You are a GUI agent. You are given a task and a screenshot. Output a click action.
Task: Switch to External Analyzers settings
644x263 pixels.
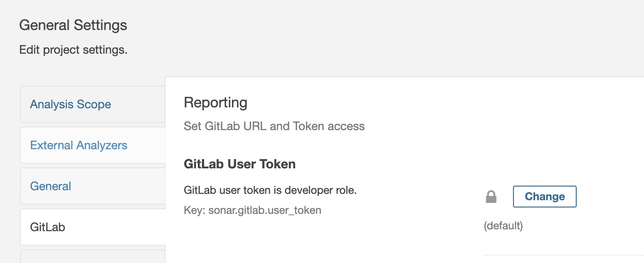tap(79, 145)
